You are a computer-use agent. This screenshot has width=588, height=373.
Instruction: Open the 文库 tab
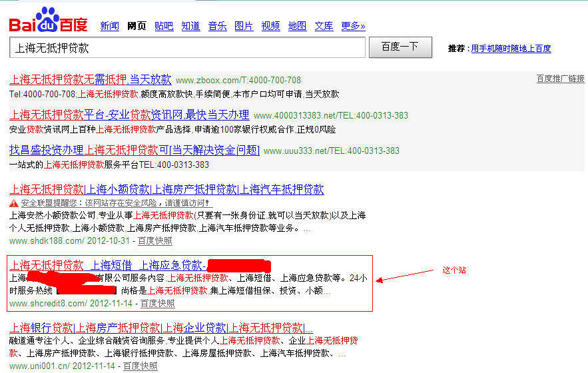coord(324,27)
